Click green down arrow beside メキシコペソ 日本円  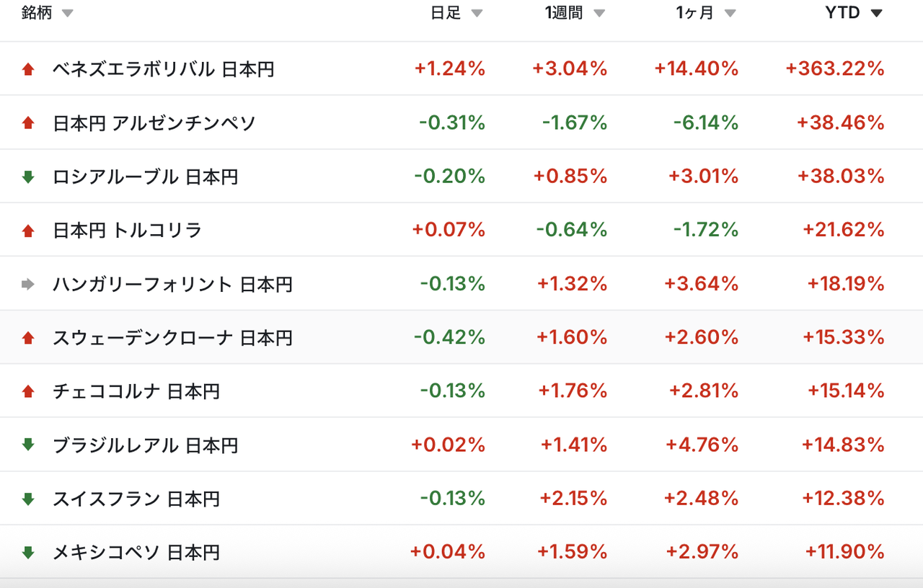point(28,553)
